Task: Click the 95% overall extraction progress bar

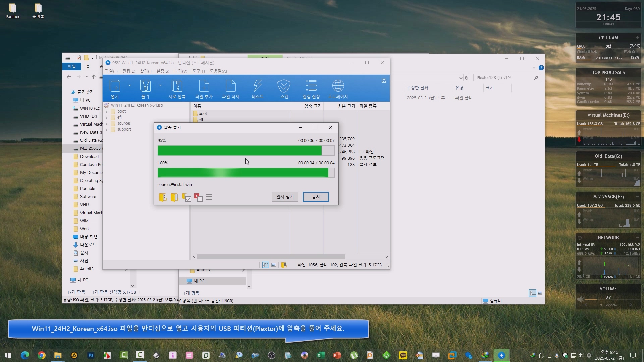Action: pos(246,150)
